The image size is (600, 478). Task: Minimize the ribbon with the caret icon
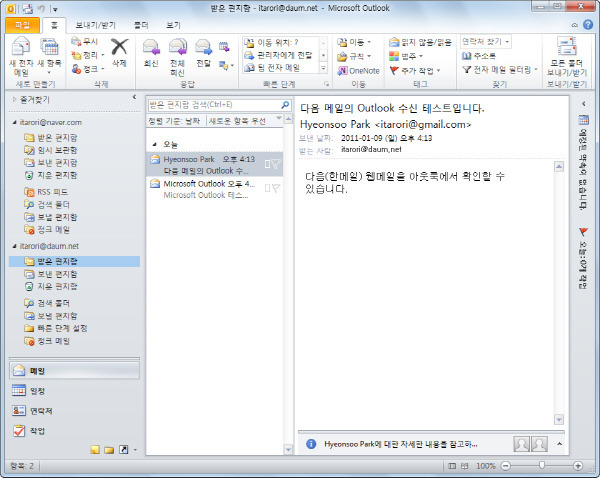(x=574, y=25)
